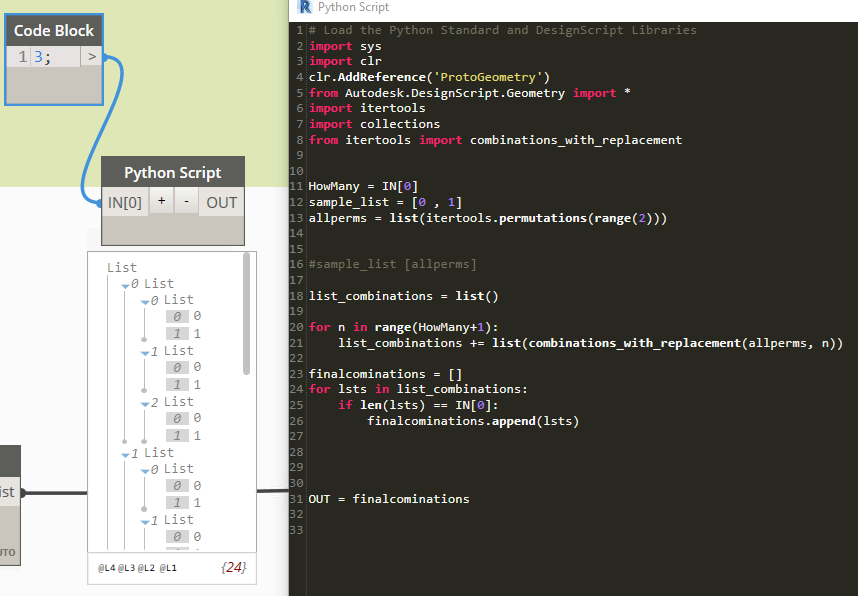This screenshot has height=596, width=858.
Task: Collapse the 0 List nested under top-level 1 List
Action: coord(145,471)
